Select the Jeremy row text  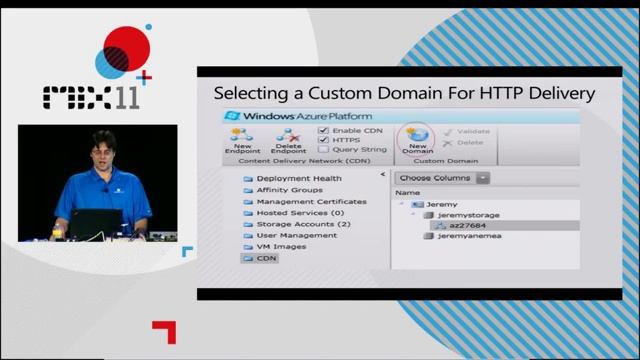click(442, 204)
